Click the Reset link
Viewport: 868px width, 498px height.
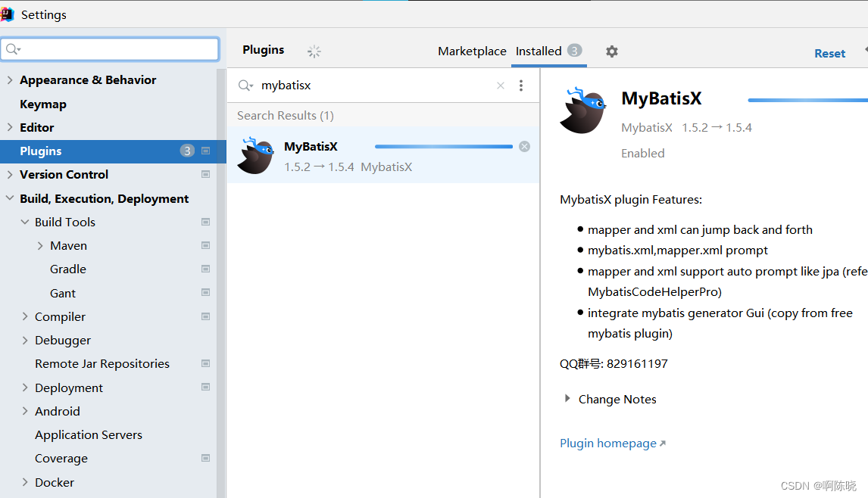coord(829,53)
